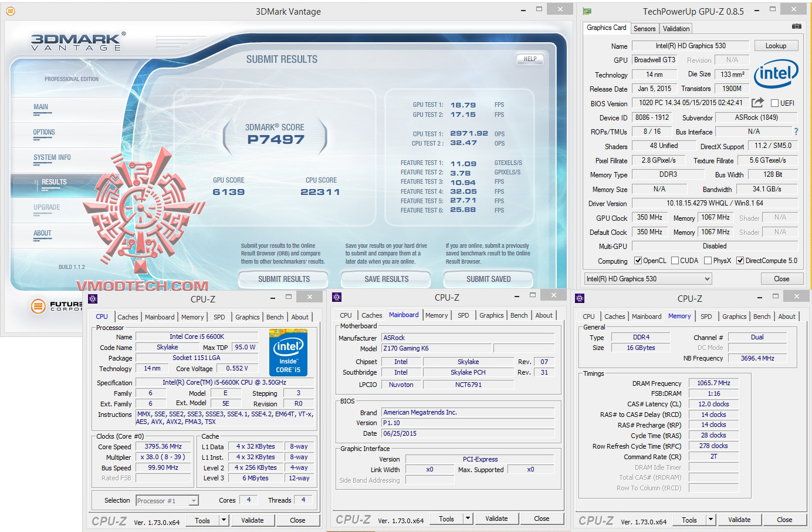
Task: Click the GPU-Z screenshot camera icon
Action: pyautogui.click(x=796, y=26)
